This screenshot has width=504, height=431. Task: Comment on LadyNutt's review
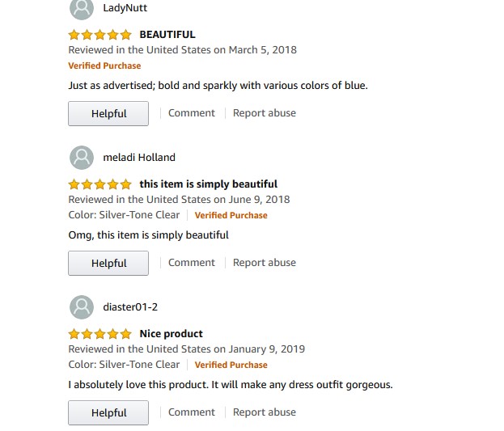[x=192, y=113]
